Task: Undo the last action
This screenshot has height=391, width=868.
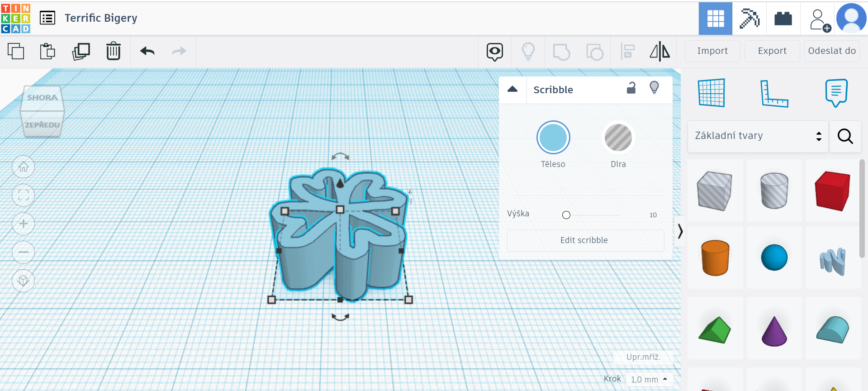Action: pyautogui.click(x=147, y=51)
